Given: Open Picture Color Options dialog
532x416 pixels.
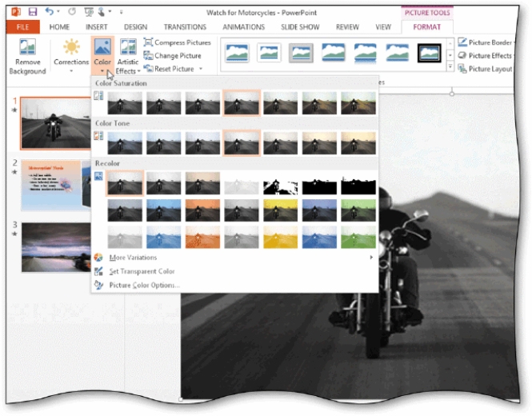Looking at the screenshot, I should 144,285.
